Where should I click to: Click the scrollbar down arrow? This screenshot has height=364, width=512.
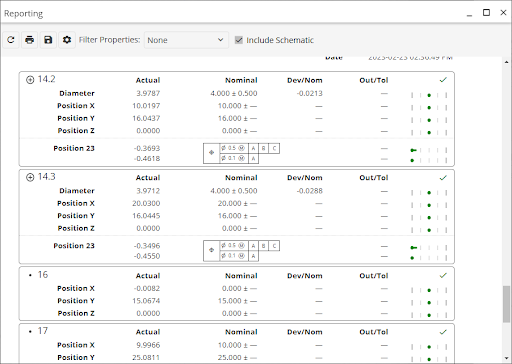click(x=507, y=358)
